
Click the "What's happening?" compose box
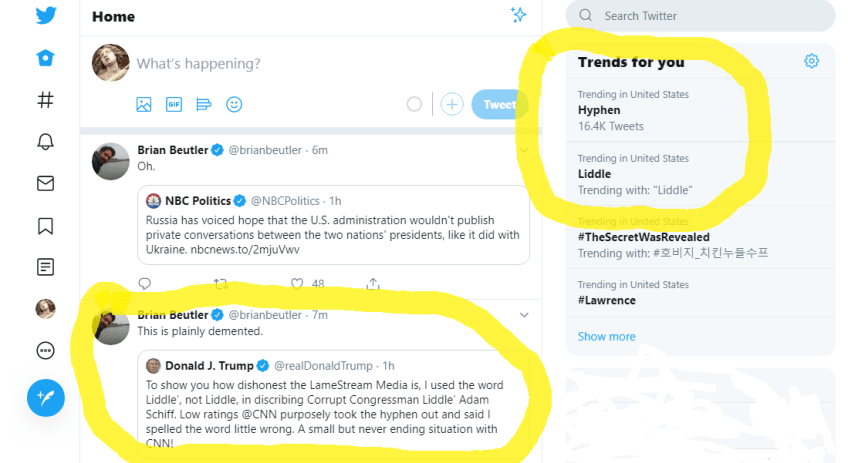[300, 64]
